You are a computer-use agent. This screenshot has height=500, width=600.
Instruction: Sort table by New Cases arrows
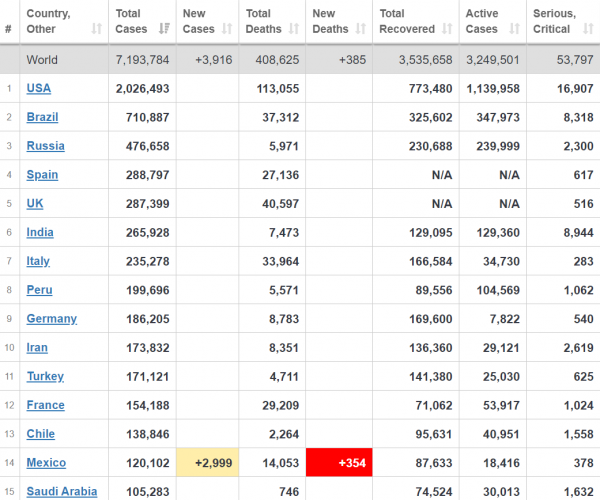[x=227, y=29]
